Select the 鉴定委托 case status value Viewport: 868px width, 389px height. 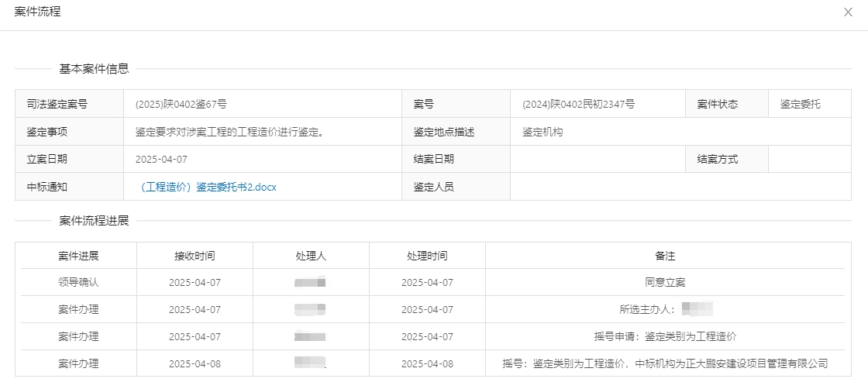coord(800,104)
